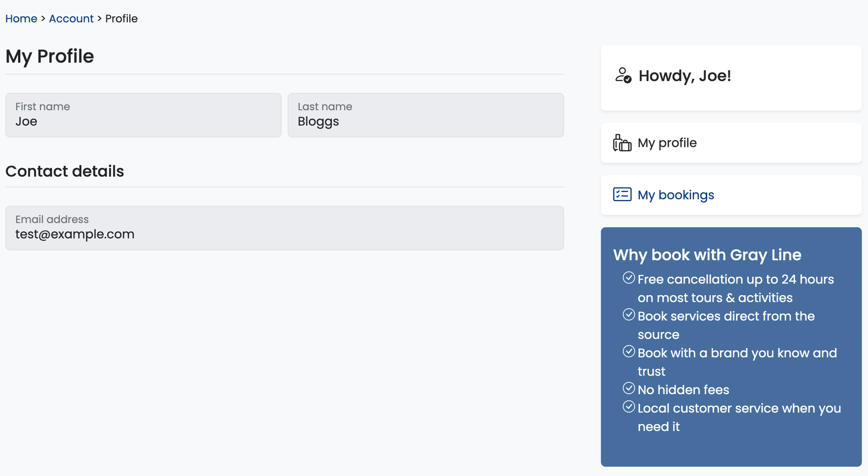
Task: Click Profile breadcrumb text
Action: [x=121, y=19]
